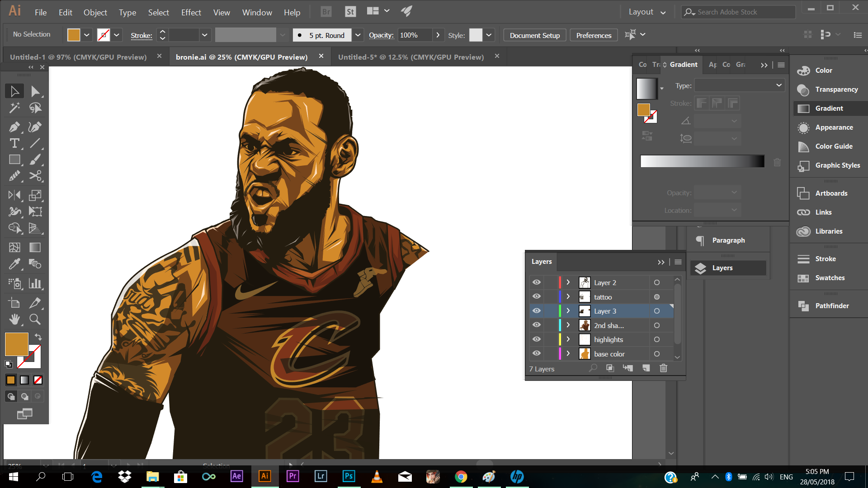Set paint mode to None
868x488 pixels.
(x=38, y=380)
